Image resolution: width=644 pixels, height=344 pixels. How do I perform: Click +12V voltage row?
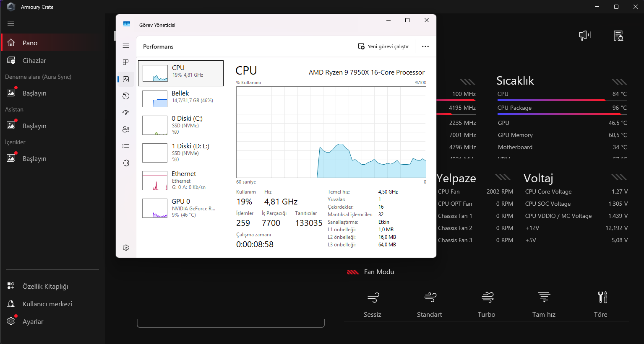[576, 228]
